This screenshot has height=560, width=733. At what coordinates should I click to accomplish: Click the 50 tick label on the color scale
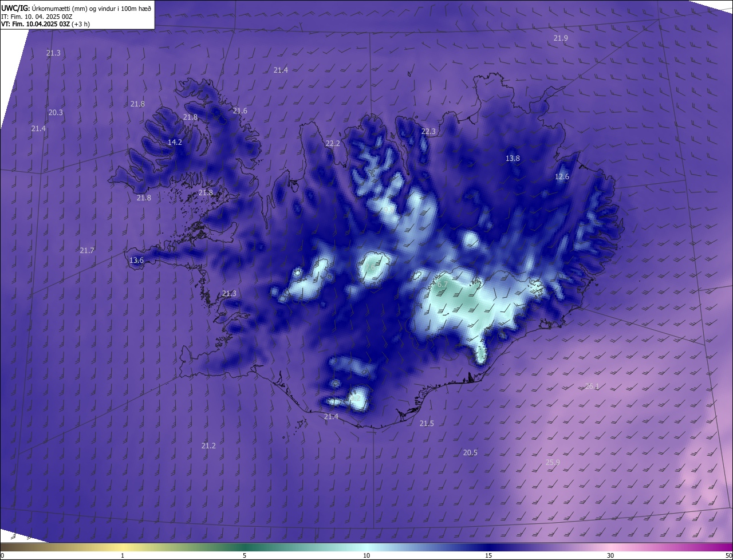(728, 555)
